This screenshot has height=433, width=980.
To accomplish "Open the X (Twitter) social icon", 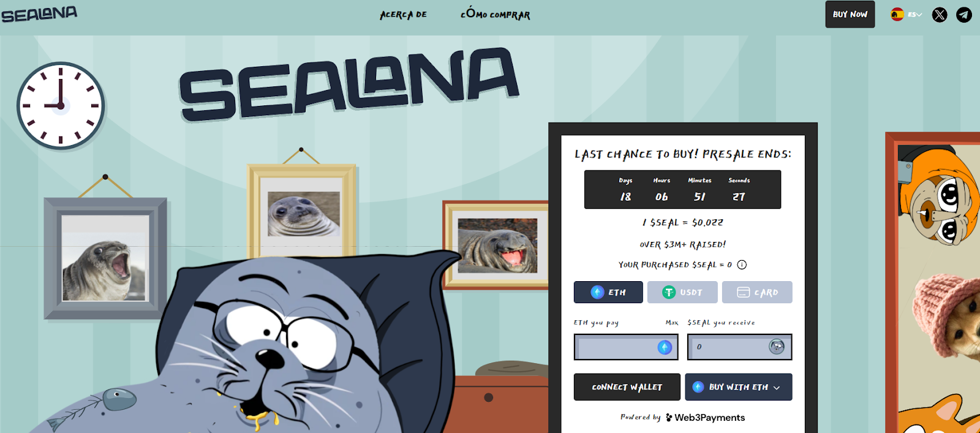I will click(940, 15).
